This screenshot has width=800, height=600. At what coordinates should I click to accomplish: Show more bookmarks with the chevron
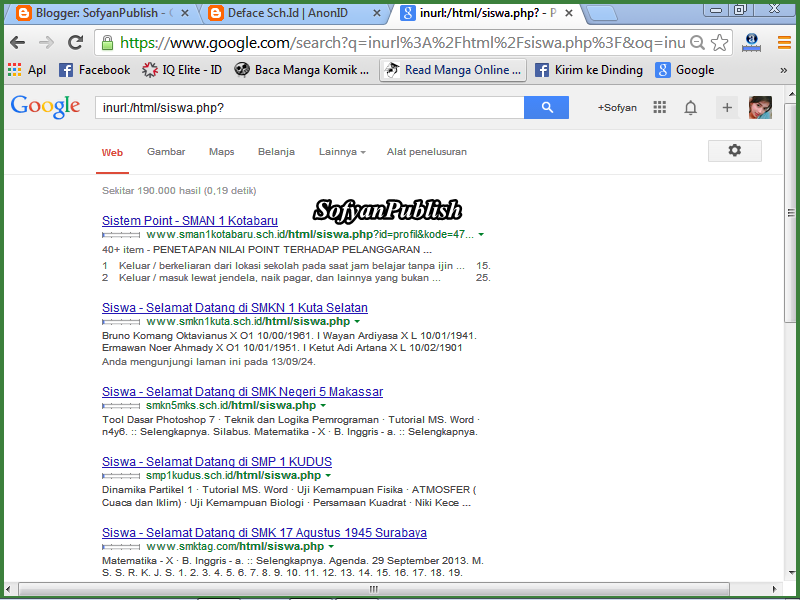point(784,70)
